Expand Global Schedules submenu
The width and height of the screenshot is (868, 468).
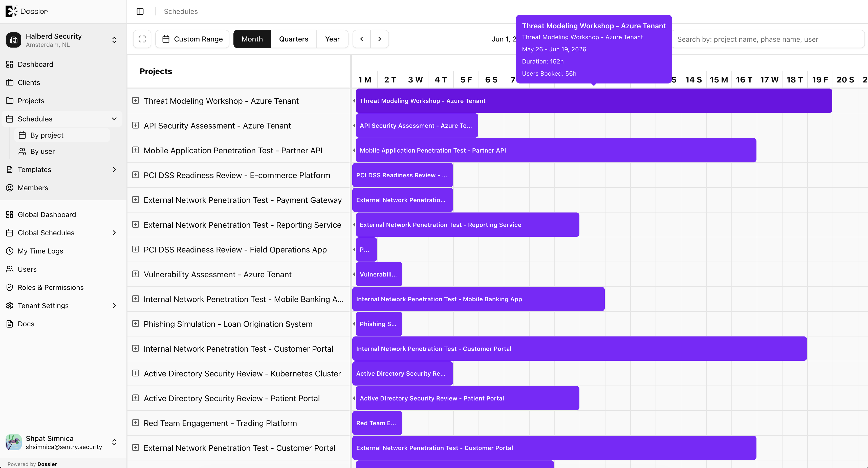pos(114,233)
